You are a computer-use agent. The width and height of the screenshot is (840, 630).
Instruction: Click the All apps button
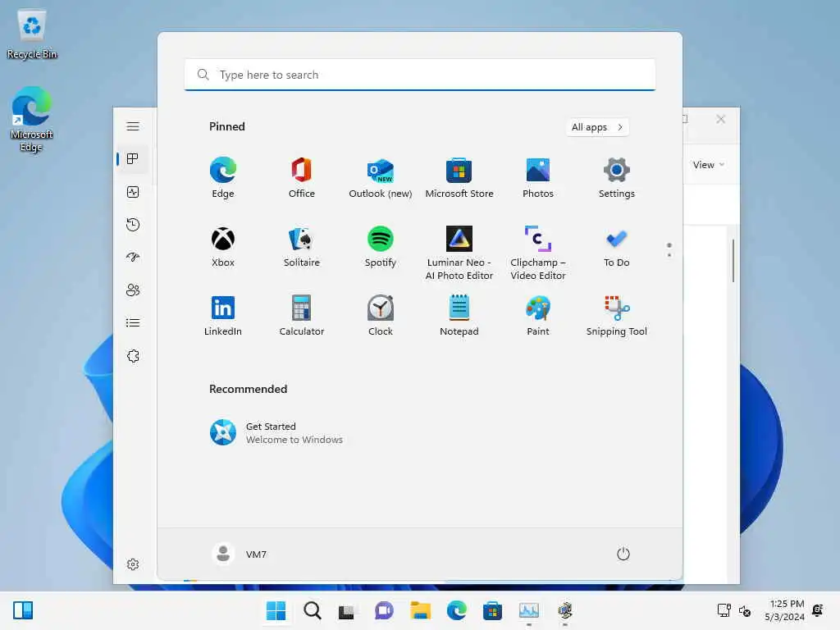[x=597, y=127]
